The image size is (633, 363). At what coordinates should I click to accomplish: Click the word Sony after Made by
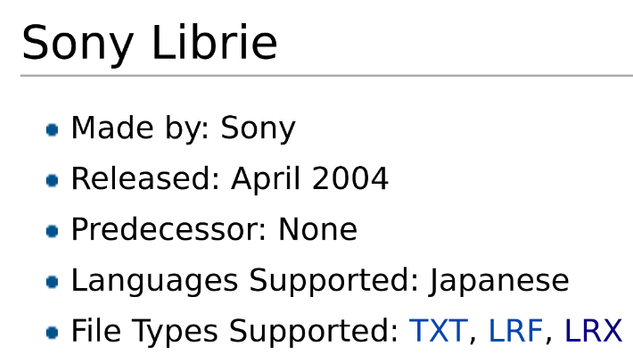258,128
